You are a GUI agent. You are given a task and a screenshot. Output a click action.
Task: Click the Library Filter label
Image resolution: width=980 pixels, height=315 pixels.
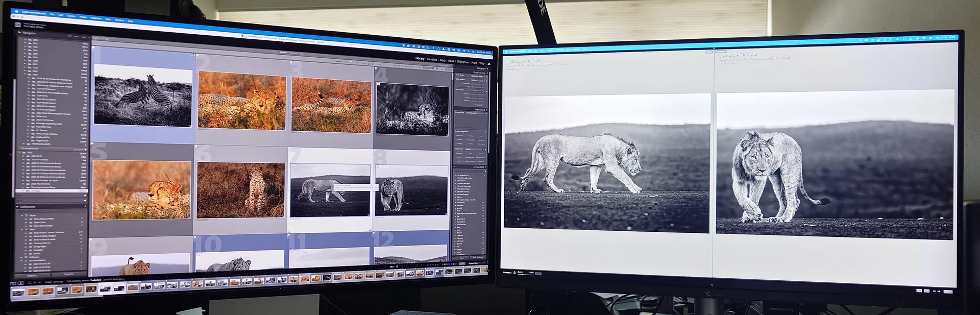click(101, 38)
